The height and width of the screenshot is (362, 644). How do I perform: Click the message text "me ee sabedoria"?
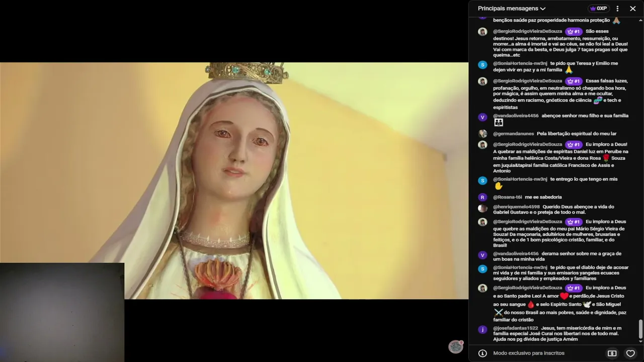pyautogui.click(x=543, y=197)
